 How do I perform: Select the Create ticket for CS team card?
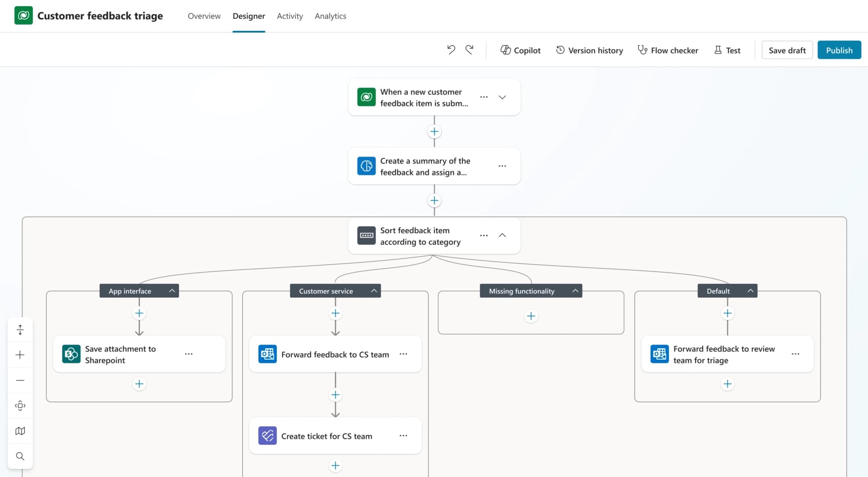tap(335, 436)
